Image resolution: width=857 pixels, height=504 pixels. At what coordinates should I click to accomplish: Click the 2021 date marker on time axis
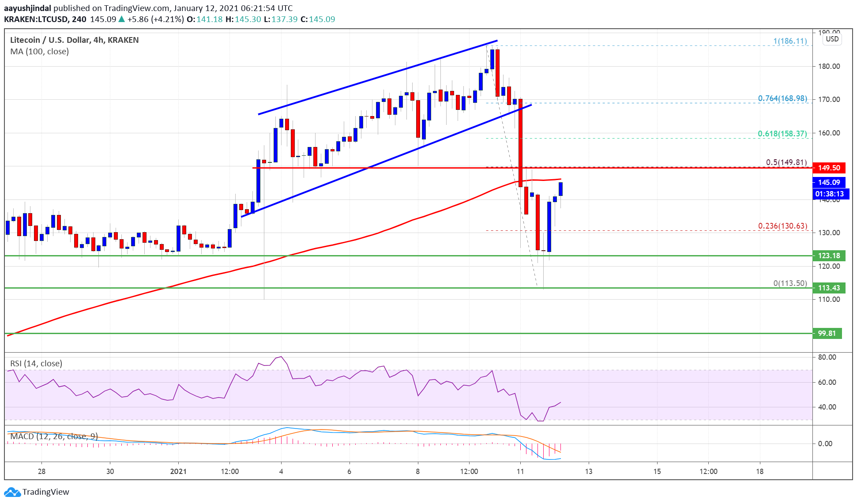178,471
